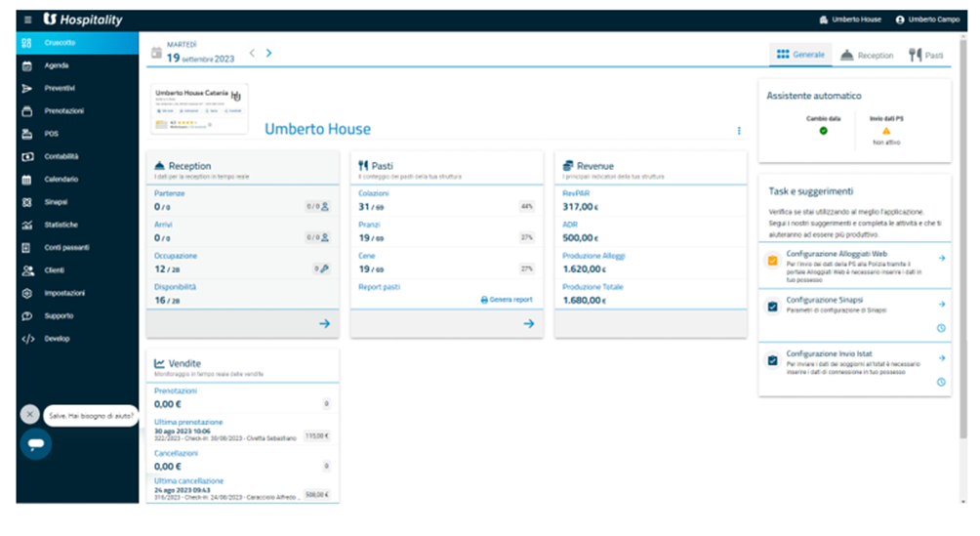The width and height of the screenshot is (980, 536).
Task: Open Cruscotto in the sidebar
Action: (77, 43)
